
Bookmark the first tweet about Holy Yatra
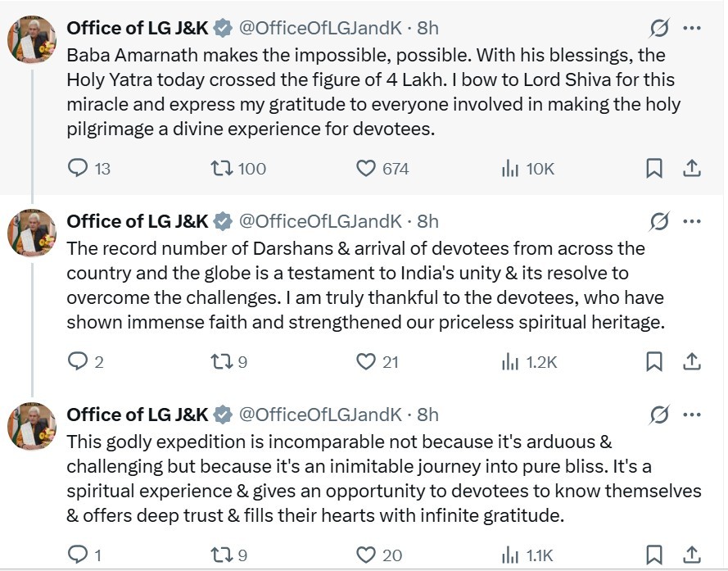pyautogui.click(x=654, y=168)
